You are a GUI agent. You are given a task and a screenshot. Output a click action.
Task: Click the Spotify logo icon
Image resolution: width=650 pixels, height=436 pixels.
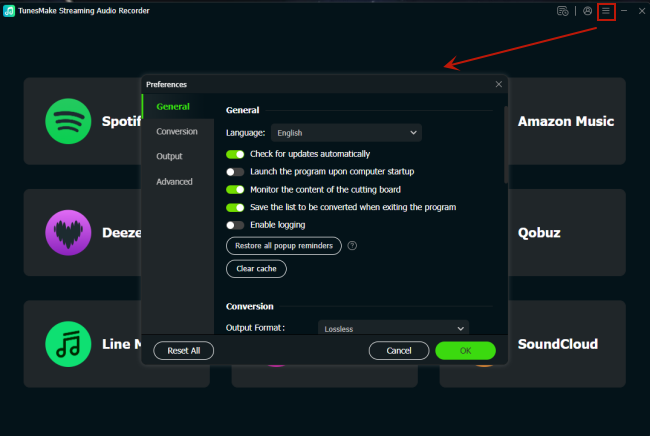(x=68, y=121)
